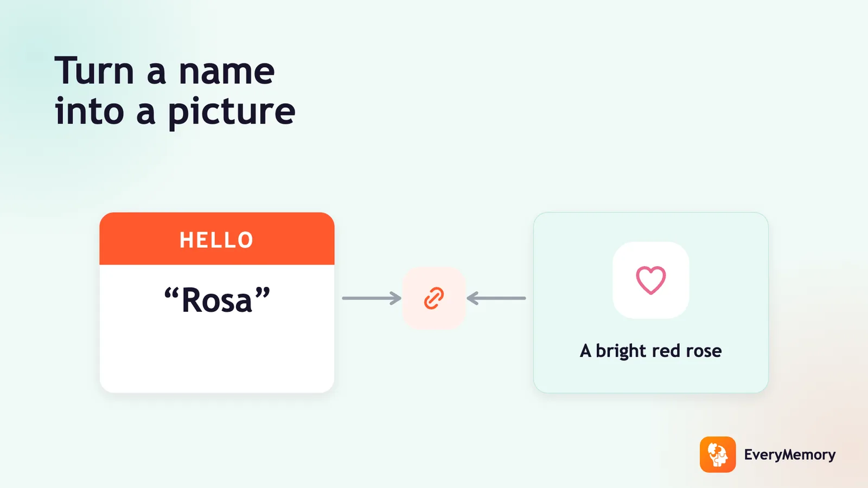Click the word "name" in the heading
The image size is (868, 488).
point(227,73)
